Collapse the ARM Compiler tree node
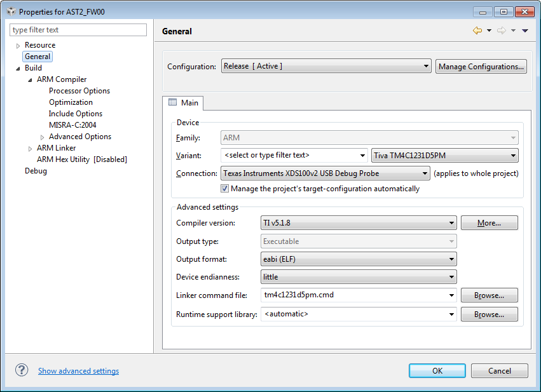The image size is (541, 392). 30,80
